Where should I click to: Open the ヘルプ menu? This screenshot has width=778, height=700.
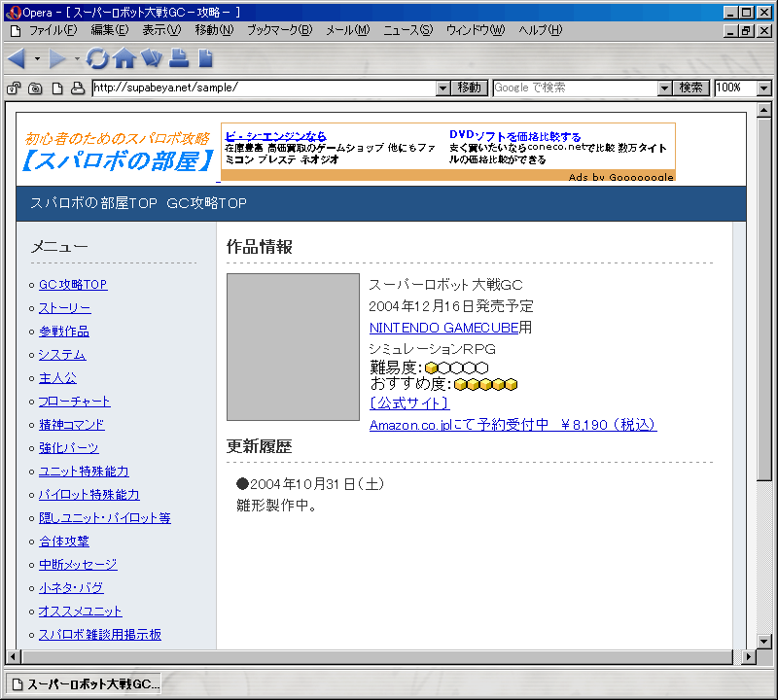tap(541, 30)
